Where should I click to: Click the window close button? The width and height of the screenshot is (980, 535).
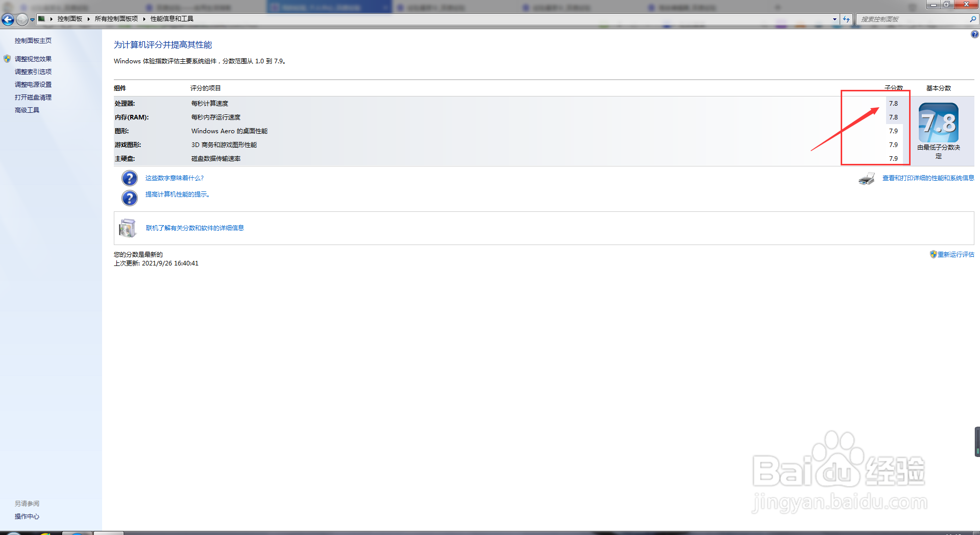pos(966,5)
